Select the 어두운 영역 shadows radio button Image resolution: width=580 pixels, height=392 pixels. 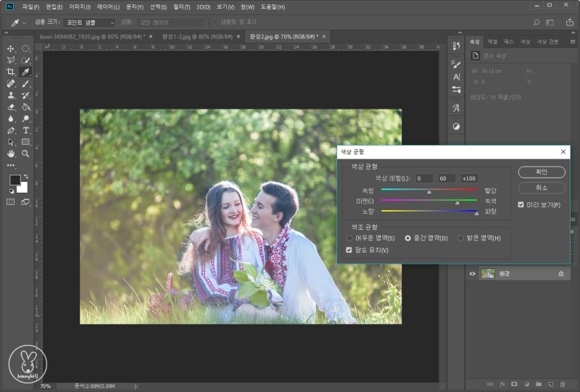tap(350, 238)
